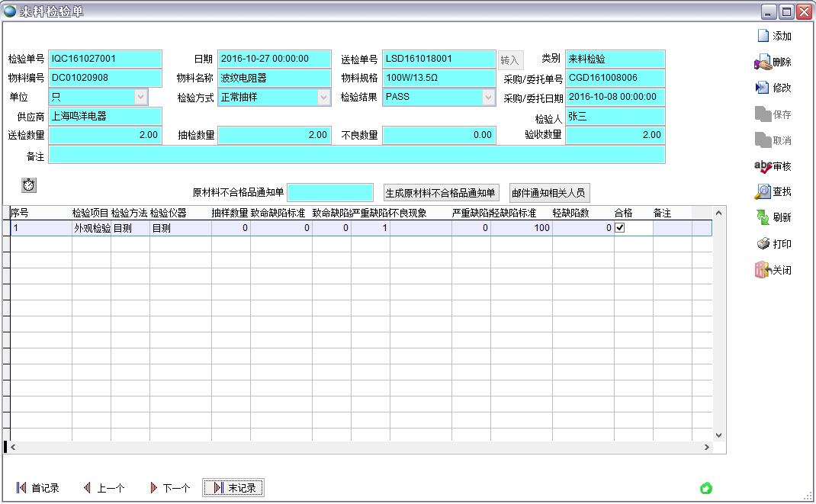Screen dimensions: 816x504
Task: Click the 刷新 (Refresh) icon
Action: [x=763, y=217]
